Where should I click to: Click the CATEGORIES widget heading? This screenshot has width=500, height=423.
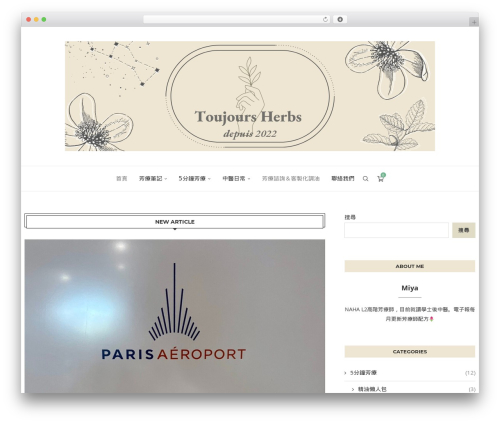coord(410,352)
